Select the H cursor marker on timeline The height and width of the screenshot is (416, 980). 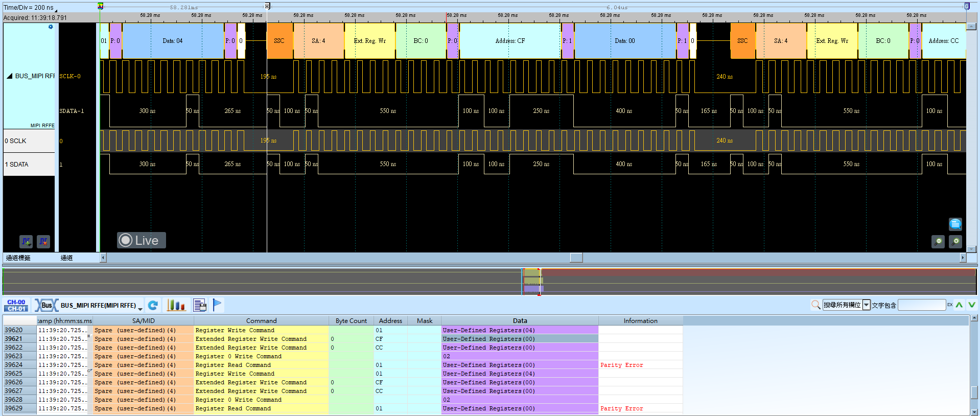tap(267, 6)
